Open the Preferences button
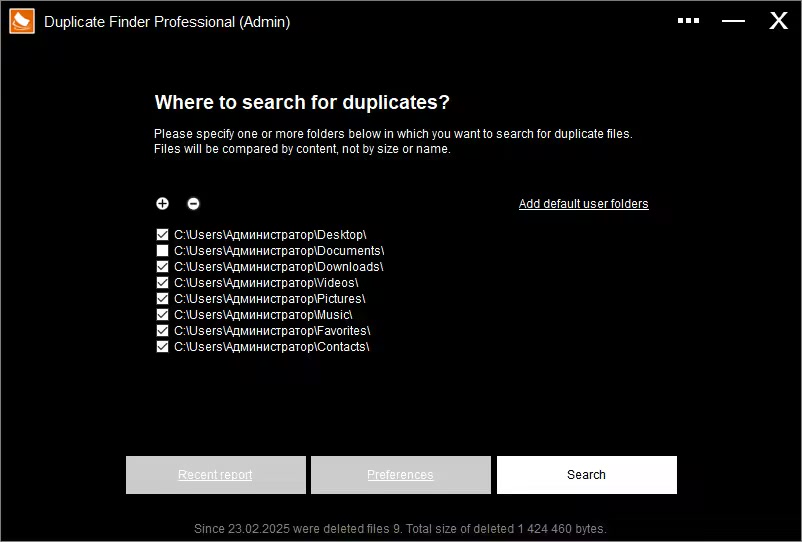The image size is (802, 542). point(400,475)
